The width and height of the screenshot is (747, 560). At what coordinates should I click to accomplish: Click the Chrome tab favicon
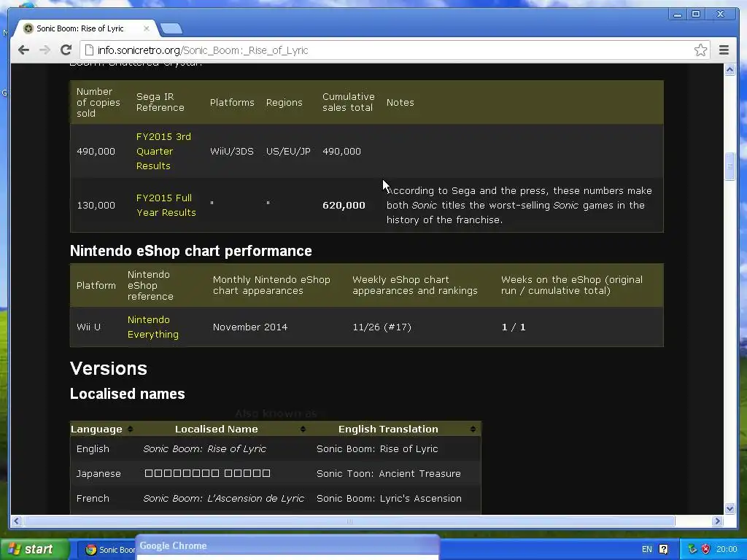pyautogui.click(x=28, y=28)
